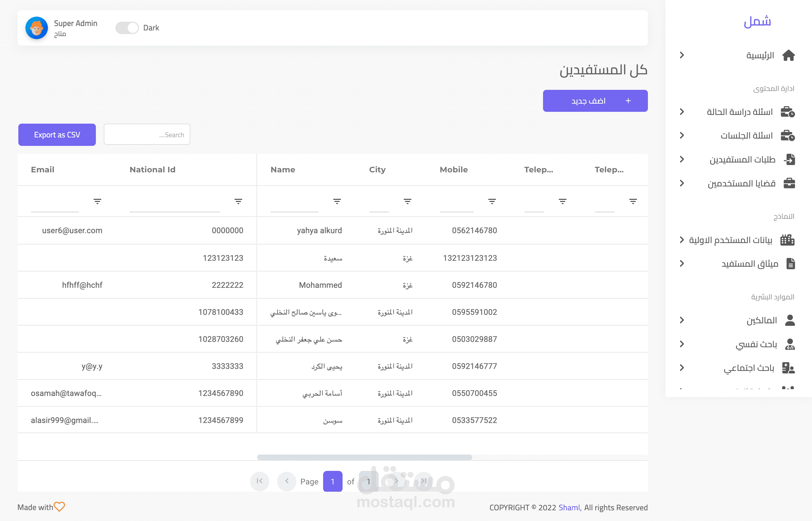Viewport: 812px width, 521px height.
Task: Expand the الرئيسية menu chevron
Action: click(682, 55)
